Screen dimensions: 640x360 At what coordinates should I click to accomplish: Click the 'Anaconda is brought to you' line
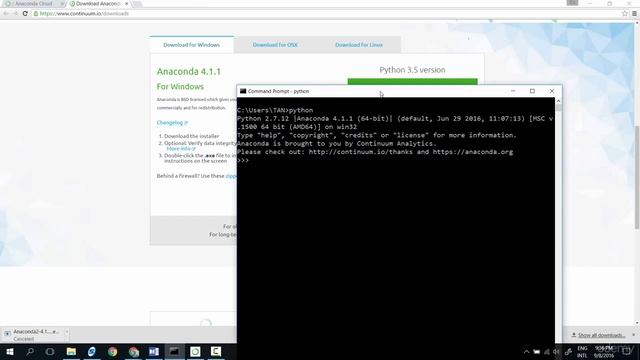click(337, 144)
